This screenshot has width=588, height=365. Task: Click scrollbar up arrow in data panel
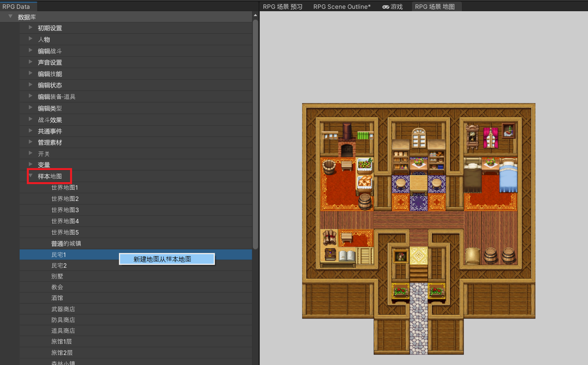(255, 15)
